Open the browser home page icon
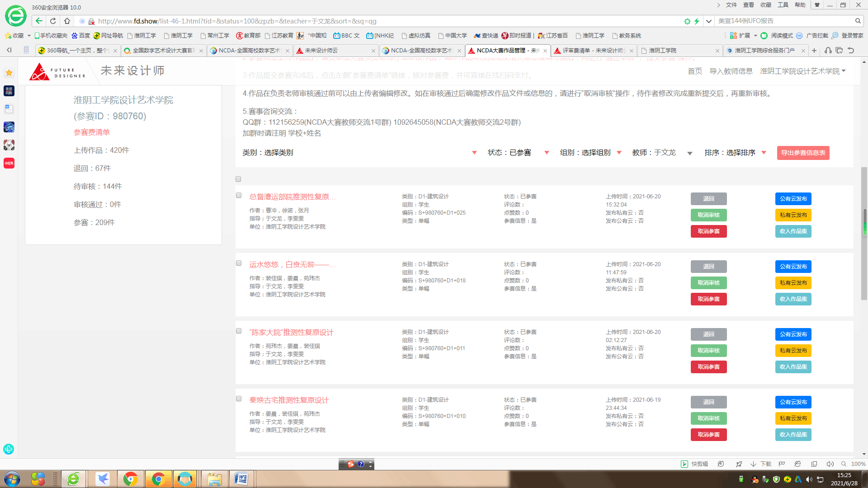Image resolution: width=868 pixels, height=488 pixels. (x=67, y=21)
